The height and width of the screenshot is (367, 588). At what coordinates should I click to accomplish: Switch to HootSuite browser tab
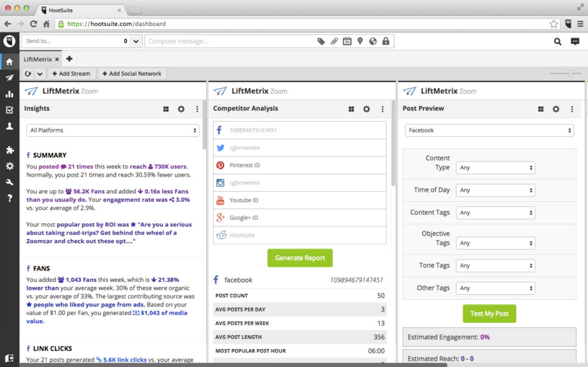(81, 10)
